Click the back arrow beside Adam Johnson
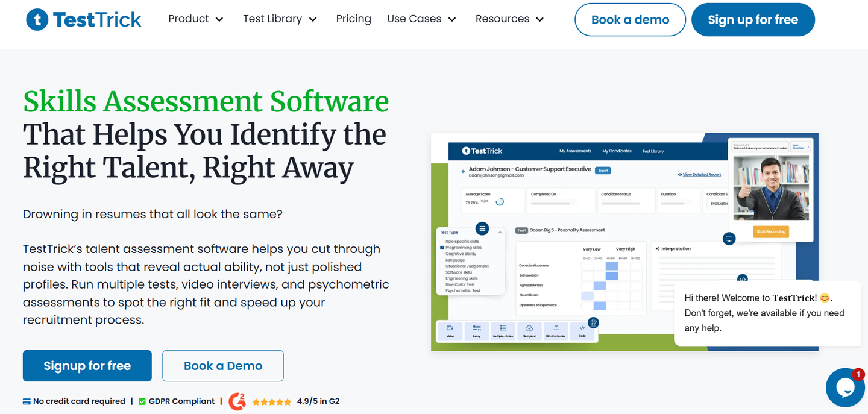The width and height of the screenshot is (868, 414). [x=463, y=171]
